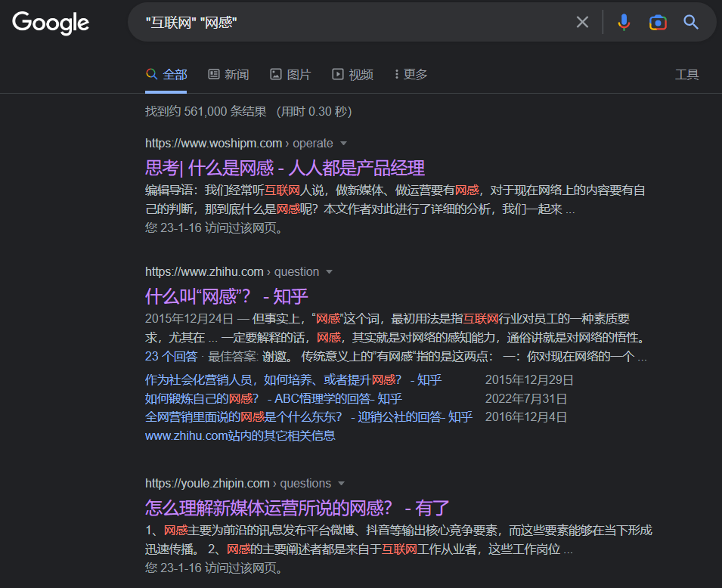The image size is (722, 588).
Task: Click the snippet starting 1、网感主要为前沿
Action: tap(398, 540)
